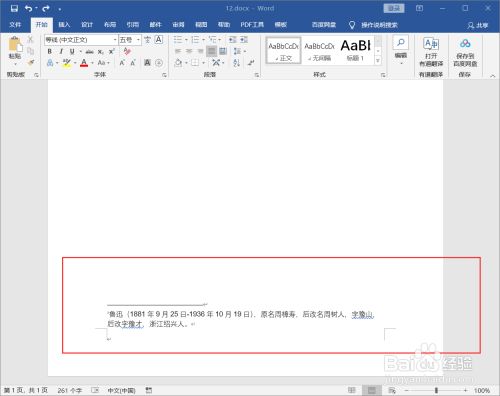
Task: Open the font color dropdown arrow
Action: [92, 63]
